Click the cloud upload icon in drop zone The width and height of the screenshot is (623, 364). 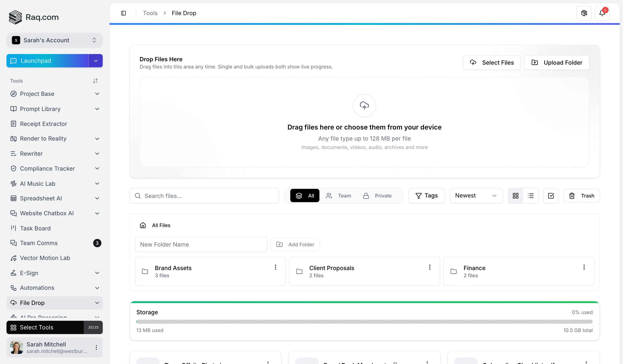click(364, 105)
